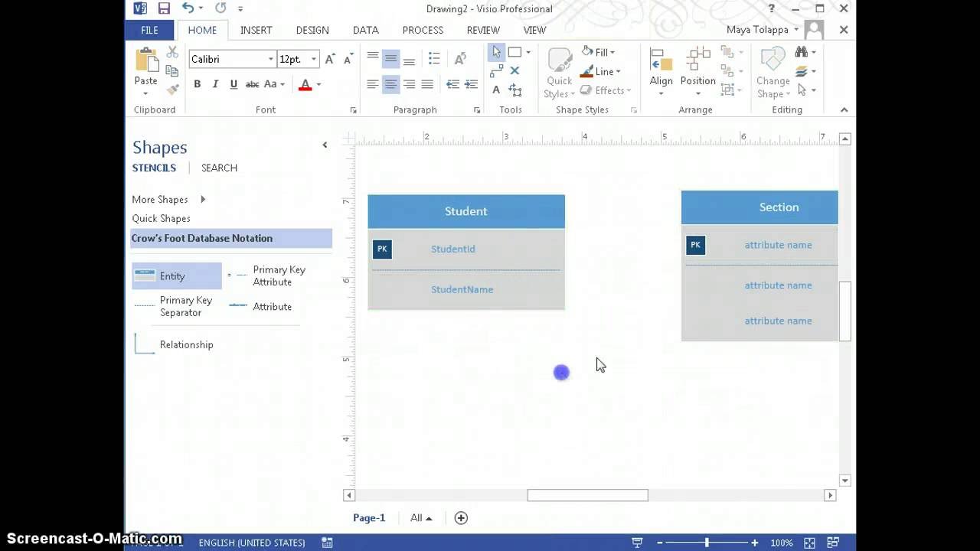
Task: Click the Undo arrow icon
Action: pyautogui.click(x=188, y=8)
